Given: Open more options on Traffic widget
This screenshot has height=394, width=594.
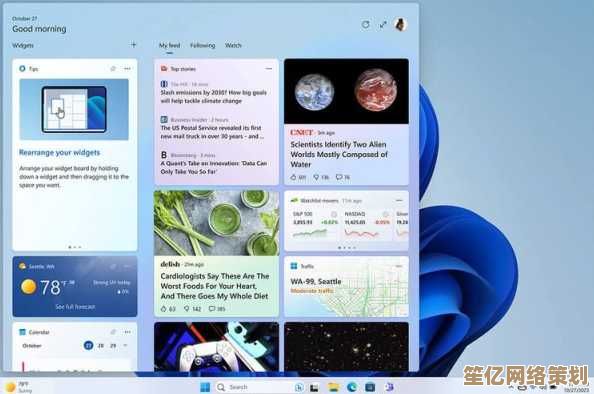Looking at the screenshot, I should [399, 266].
